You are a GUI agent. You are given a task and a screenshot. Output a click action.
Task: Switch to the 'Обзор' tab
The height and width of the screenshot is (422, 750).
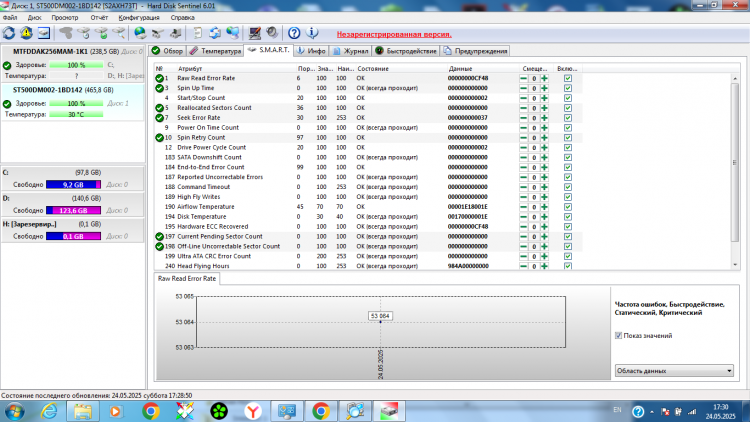tap(167, 51)
